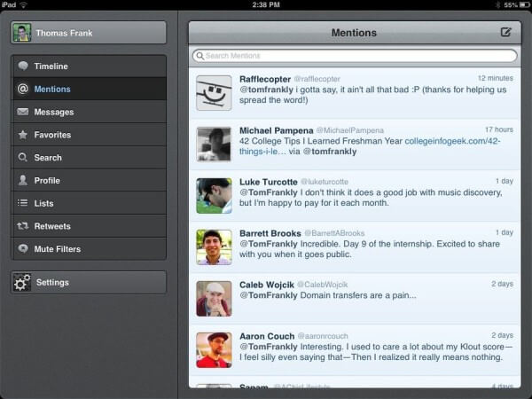
Task: Open the collegeinfogeek.com link in tweet
Action: [452, 141]
